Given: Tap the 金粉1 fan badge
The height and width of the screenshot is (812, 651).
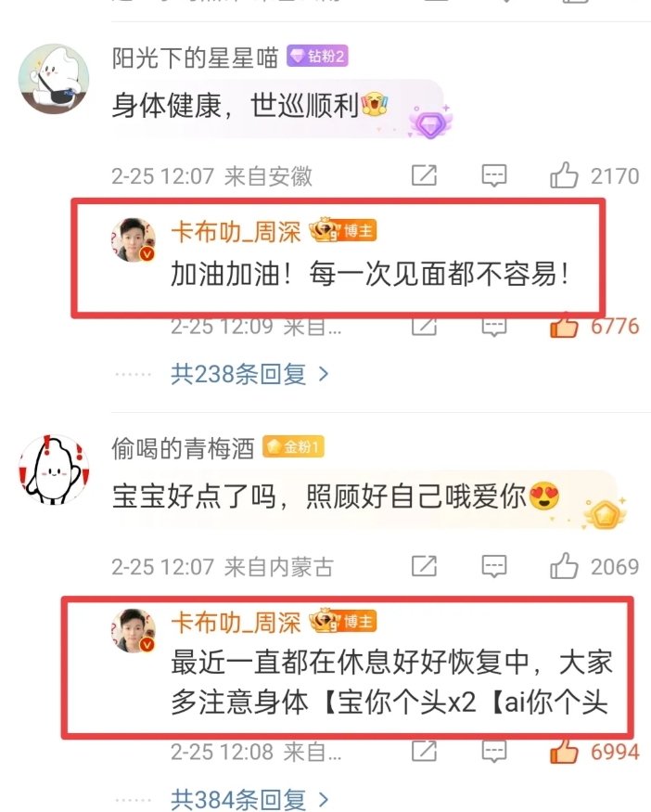Looking at the screenshot, I should (293, 446).
